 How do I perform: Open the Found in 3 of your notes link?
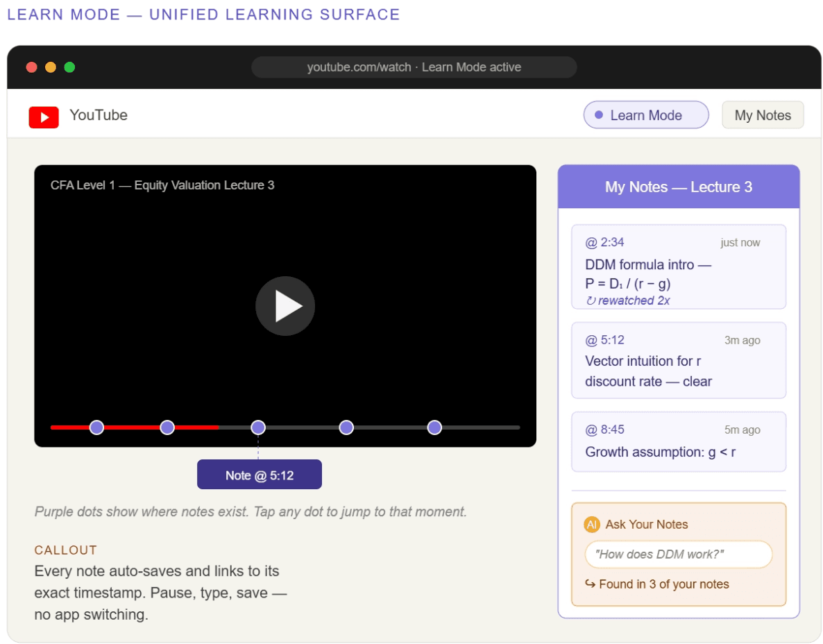pyautogui.click(x=656, y=584)
